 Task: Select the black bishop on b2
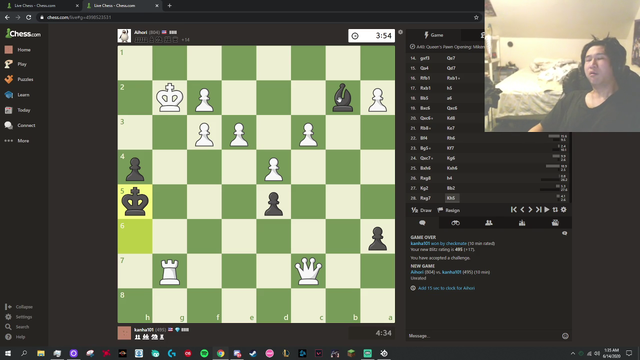[x=343, y=98]
